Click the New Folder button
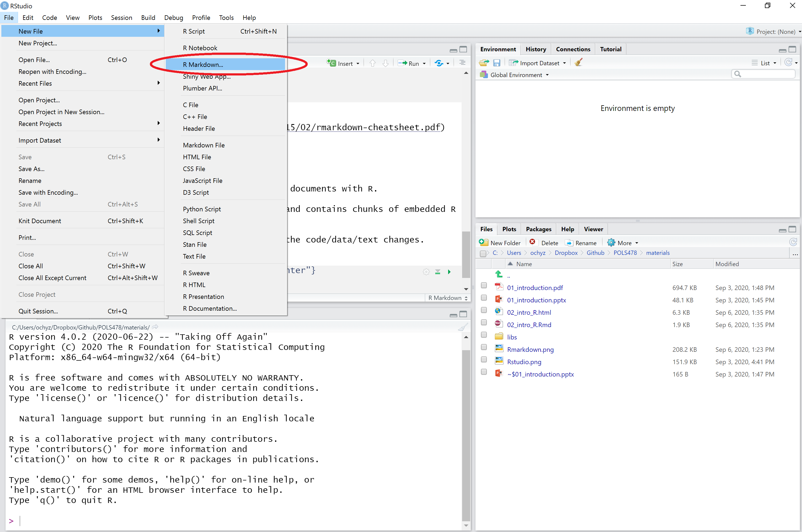The height and width of the screenshot is (532, 802). click(499, 243)
